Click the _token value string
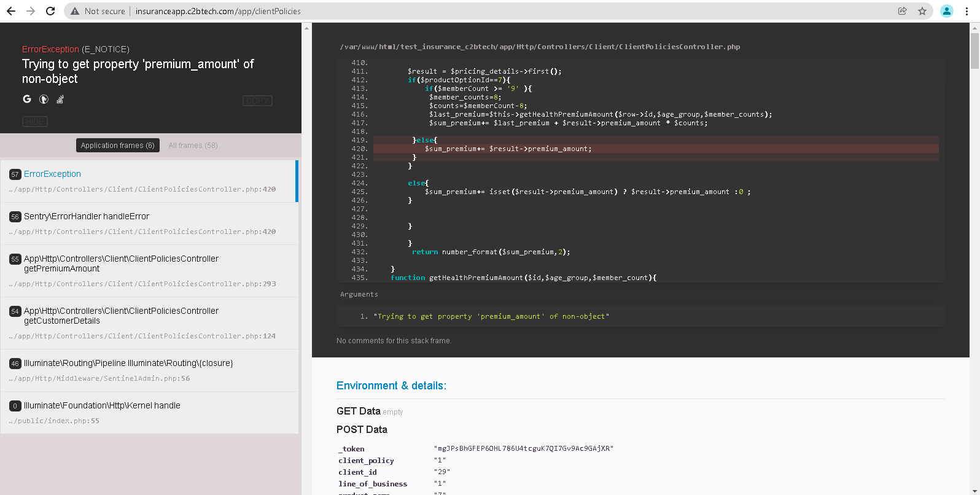The image size is (980, 495). pyautogui.click(x=524, y=448)
